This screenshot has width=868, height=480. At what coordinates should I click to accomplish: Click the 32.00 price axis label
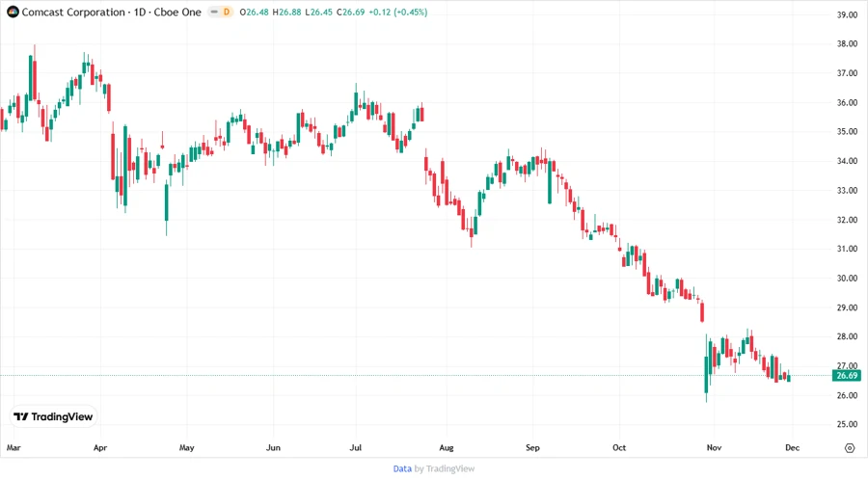tap(847, 220)
